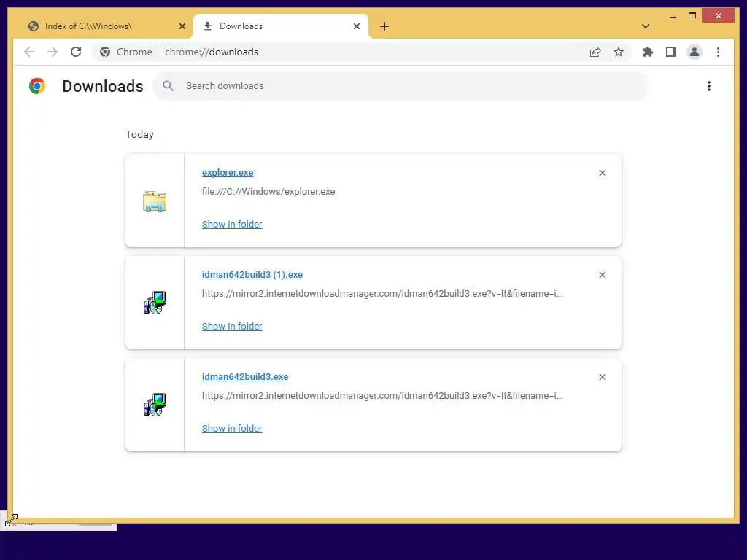Click the Downloads page title

click(x=103, y=86)
